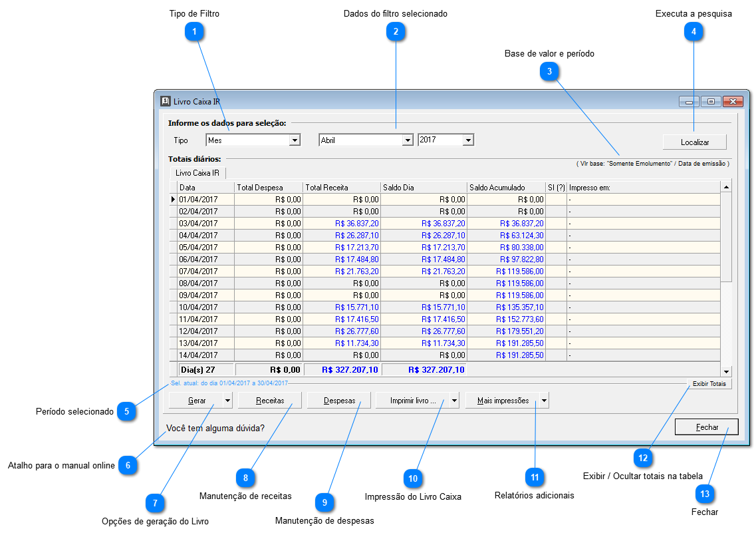Click the receita value R$ 15.771,10 on 10/04/2017
The height and width of the screenshot is (537, 756).
[x=357, y=307]
